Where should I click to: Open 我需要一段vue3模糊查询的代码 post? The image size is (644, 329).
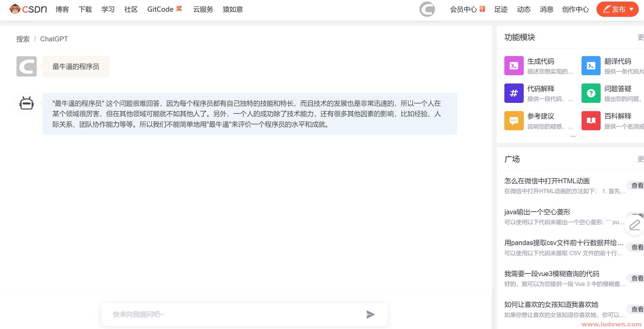coord(552,274)
